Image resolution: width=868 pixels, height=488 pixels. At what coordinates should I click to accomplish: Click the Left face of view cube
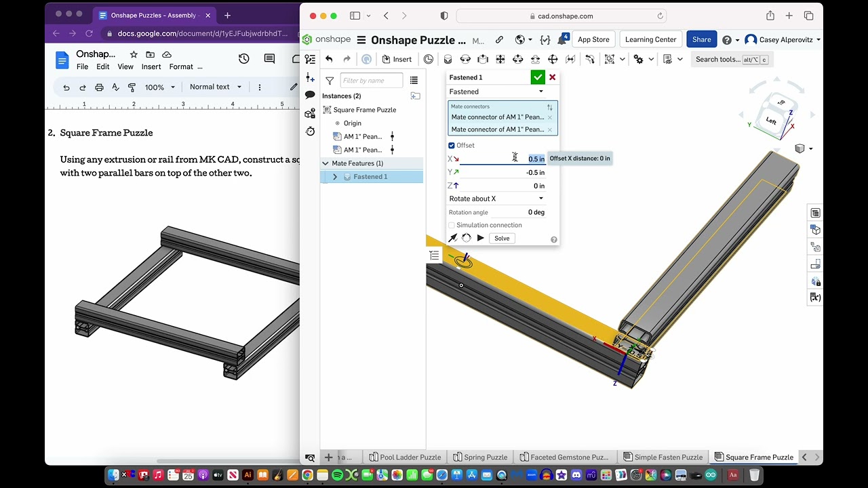(771, 121)
